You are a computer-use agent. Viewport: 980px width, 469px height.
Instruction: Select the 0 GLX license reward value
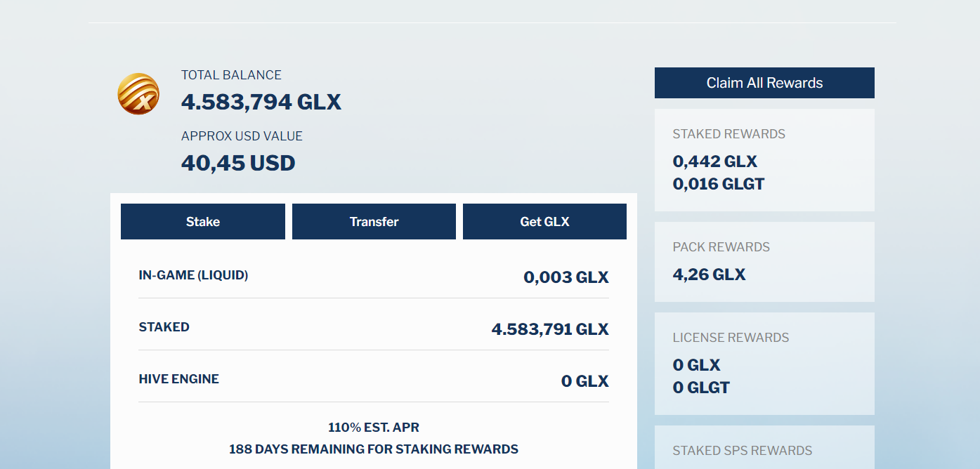(697, 365)
